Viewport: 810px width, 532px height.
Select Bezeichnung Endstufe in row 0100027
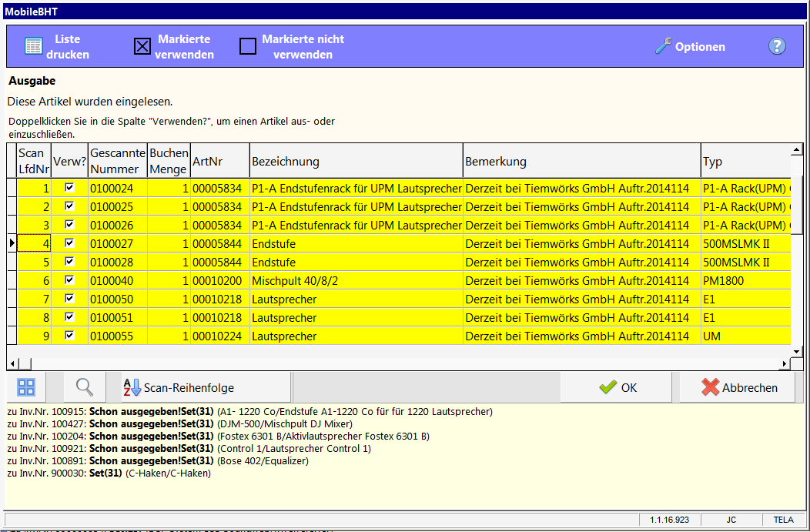[356, 243]
